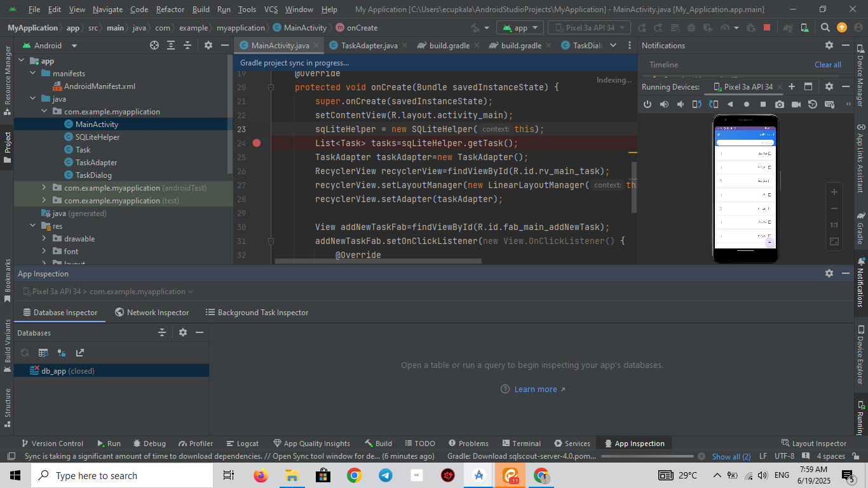The width and height of the screenshot is (868, 488).
Task: Open Firefox from taskbar
Action: click(x=261, y=475)
